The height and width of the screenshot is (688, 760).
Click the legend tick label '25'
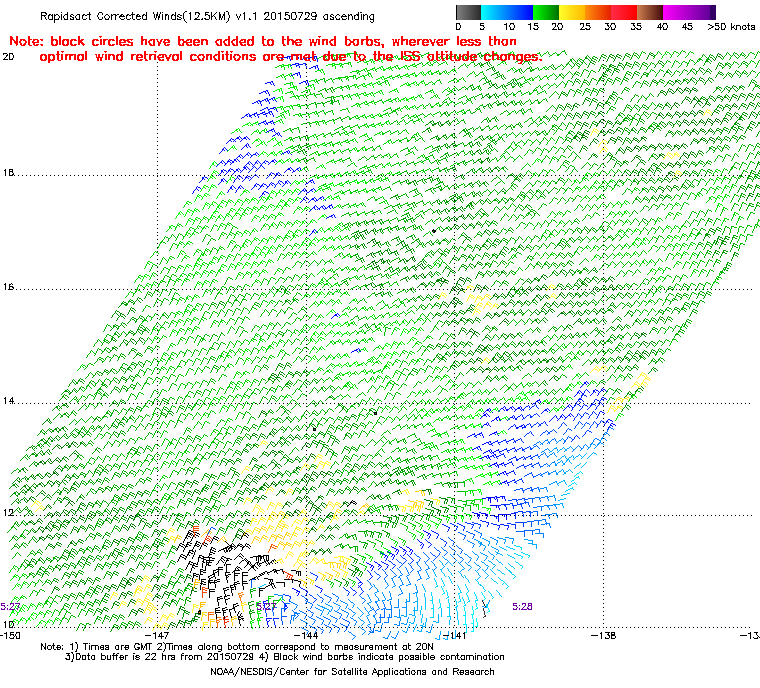pos(585,27)
